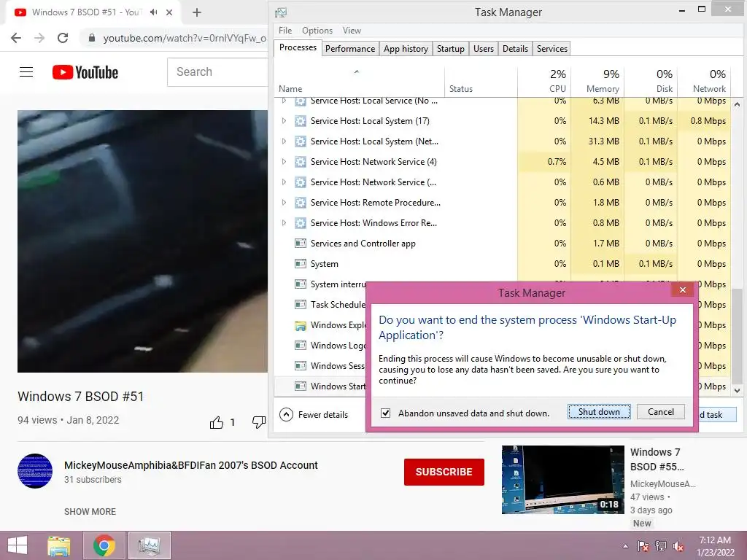Switch to the Startup tab
Screen dimensions: 747x560
[x=451, y=49]
